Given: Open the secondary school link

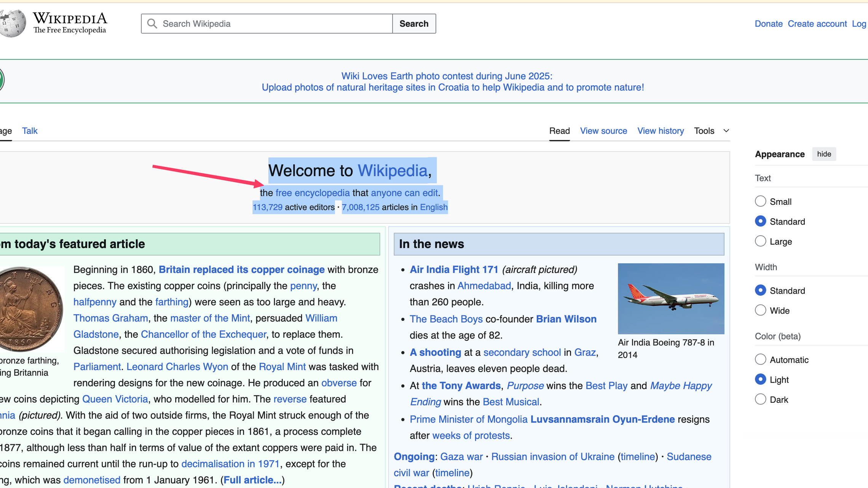Looking at the screenshot, I should (522, 352).
